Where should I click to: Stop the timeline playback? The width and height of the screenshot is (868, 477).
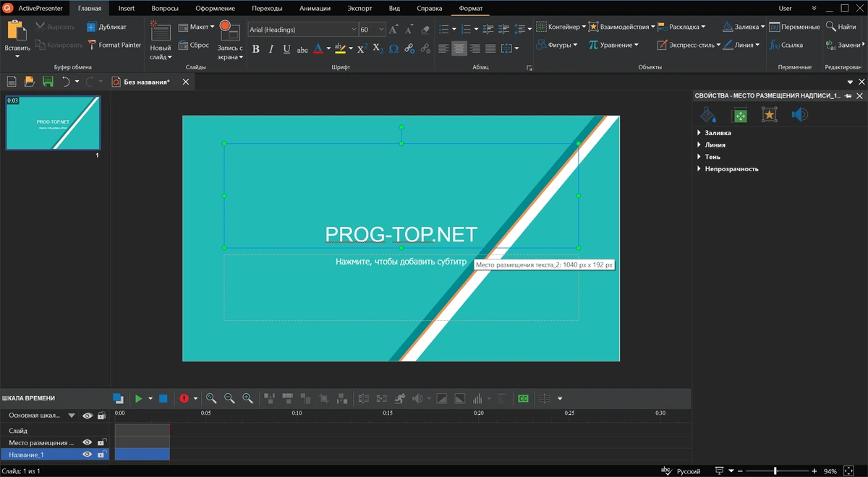point(163,398)
